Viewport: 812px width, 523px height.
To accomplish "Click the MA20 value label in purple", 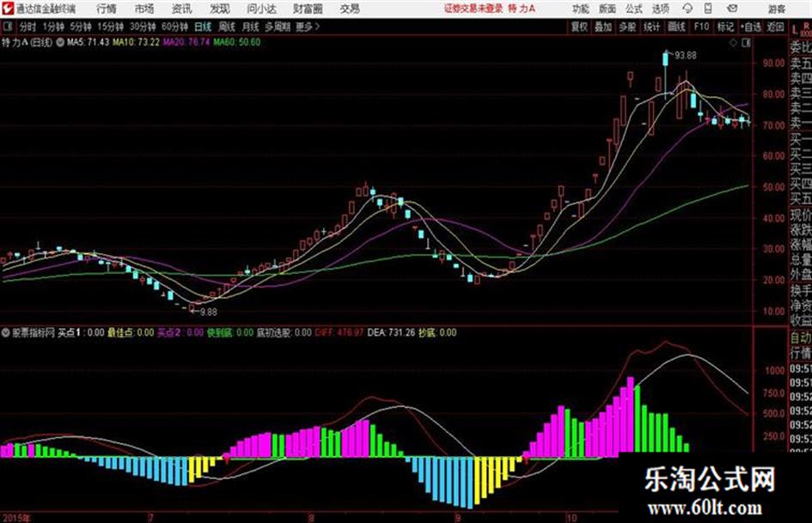I will click(187, 42).
